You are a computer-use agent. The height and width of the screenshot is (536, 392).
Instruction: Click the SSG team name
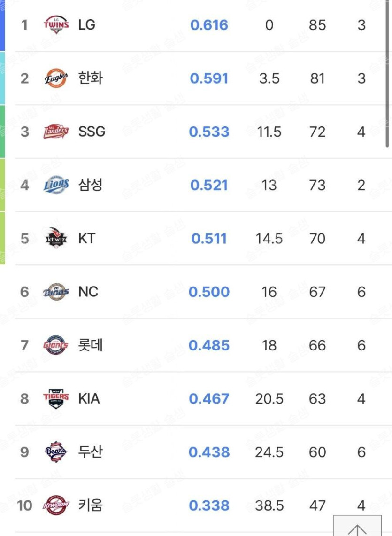pos(92,132)
